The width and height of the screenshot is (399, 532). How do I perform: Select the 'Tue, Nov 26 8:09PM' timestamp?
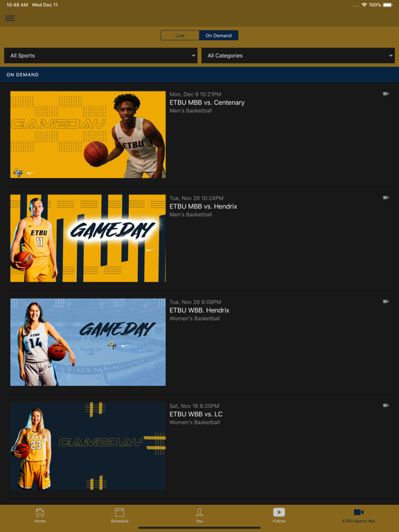[195, 302]
